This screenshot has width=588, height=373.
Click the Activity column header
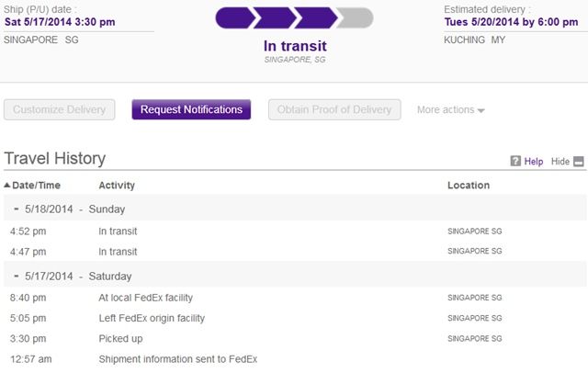[x=117, y=186]
